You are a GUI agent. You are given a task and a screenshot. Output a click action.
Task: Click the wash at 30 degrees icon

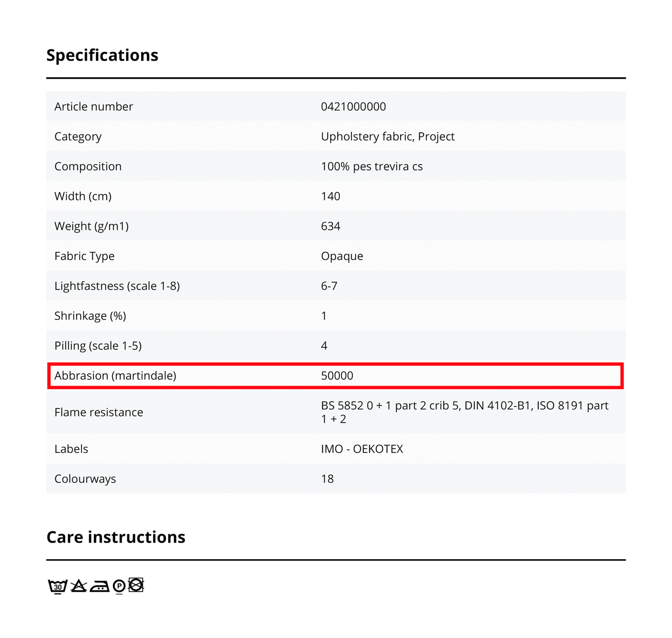coord(57,586)
